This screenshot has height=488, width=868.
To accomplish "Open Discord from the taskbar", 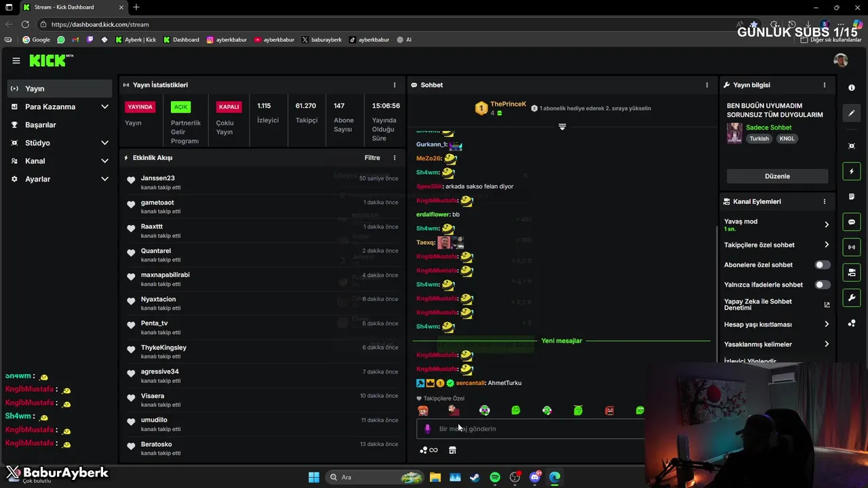I will pos(535,477).
